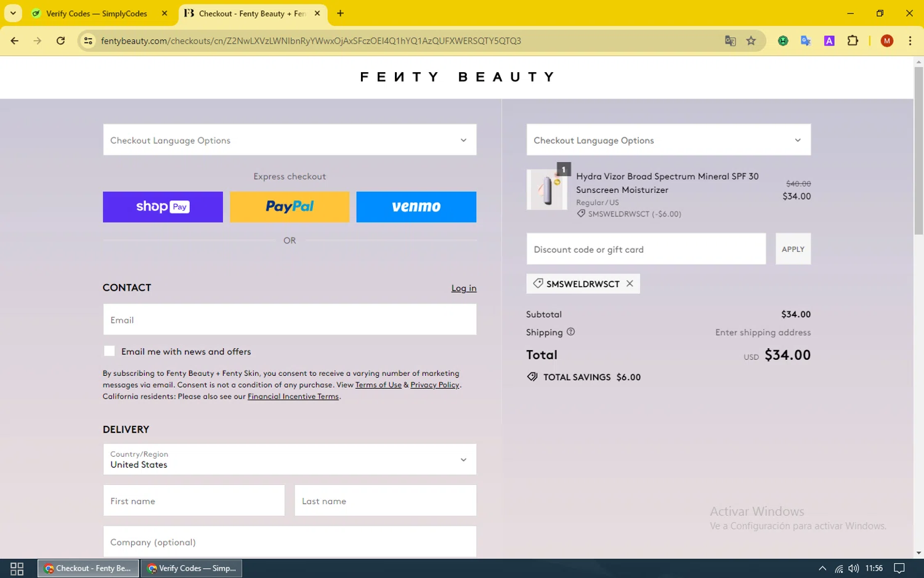Close the Checkout - Fenty Beauty tab
This screenshot has width=924, height=578.
click(x=317, y=13)
